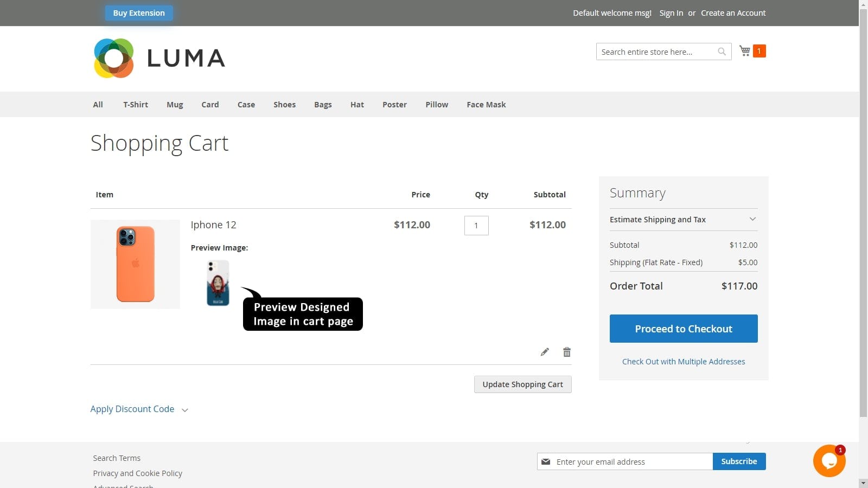Focus the quantity field for Iphone 12
The image size is (868, 488).
tap(476, 226)
